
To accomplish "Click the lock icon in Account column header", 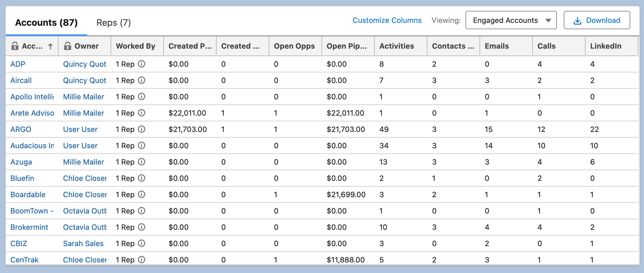I will [15, 46].
